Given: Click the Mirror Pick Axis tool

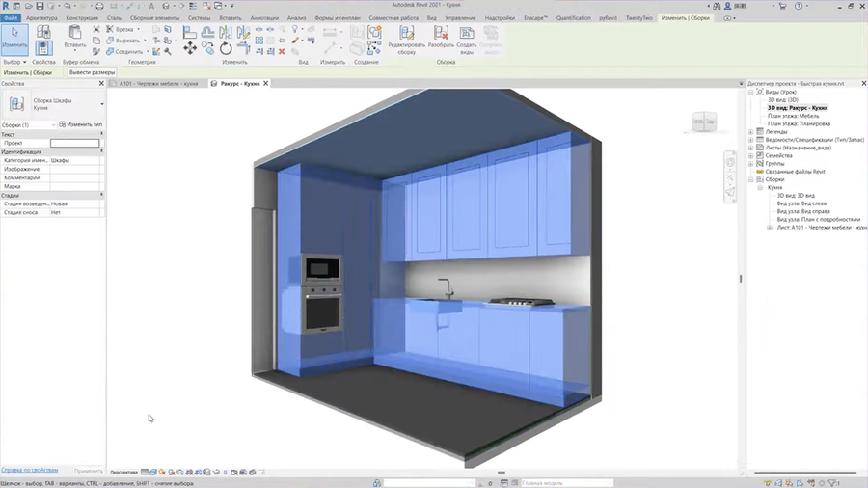Looking at the screenshot, I should [x=226, y=33].
